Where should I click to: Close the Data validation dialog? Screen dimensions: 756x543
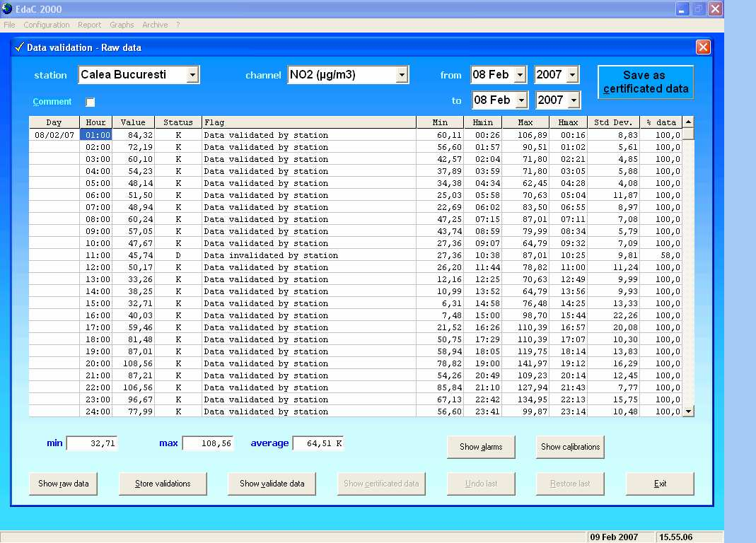pos(703,47)
